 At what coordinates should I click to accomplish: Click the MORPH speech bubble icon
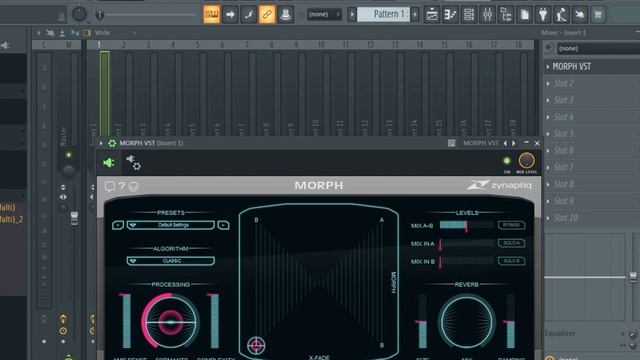tap(110, 187)
